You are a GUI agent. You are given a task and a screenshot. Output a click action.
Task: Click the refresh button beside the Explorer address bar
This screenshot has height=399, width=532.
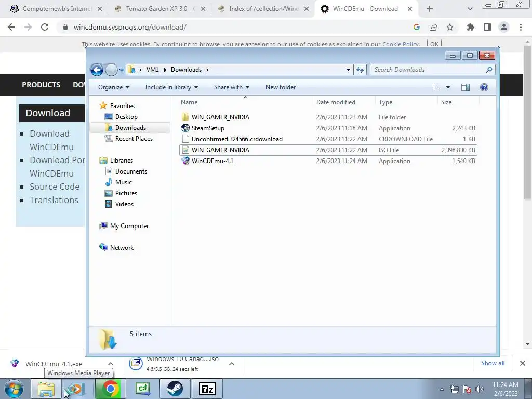360,70
